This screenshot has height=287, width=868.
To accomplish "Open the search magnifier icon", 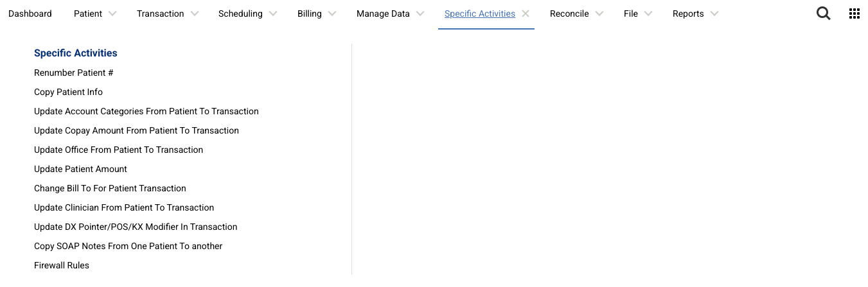I will click(823, 13).
